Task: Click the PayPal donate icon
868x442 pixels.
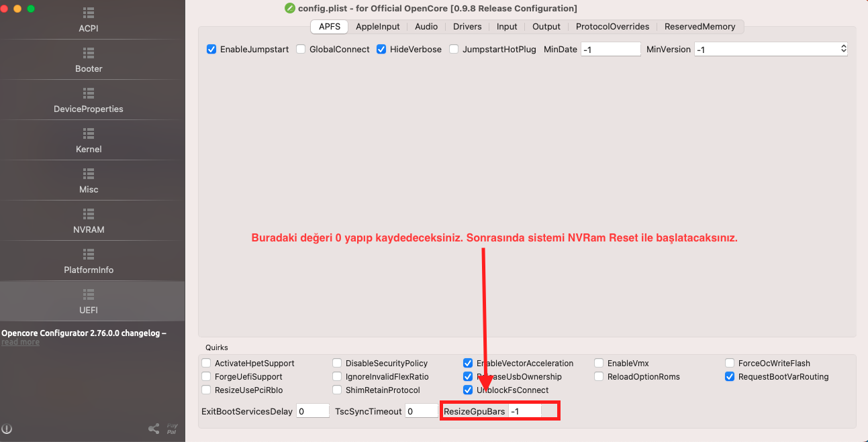Action: pyautogui.click(x=173, y=429)
